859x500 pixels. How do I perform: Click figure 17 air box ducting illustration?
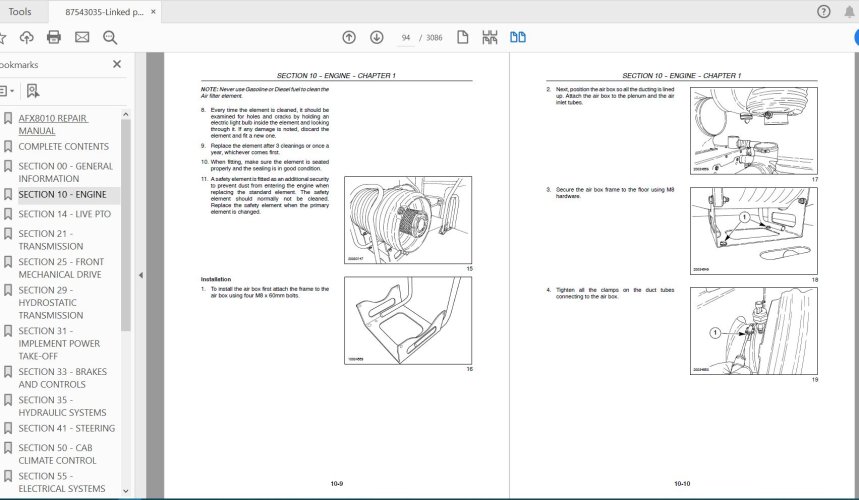753,131
